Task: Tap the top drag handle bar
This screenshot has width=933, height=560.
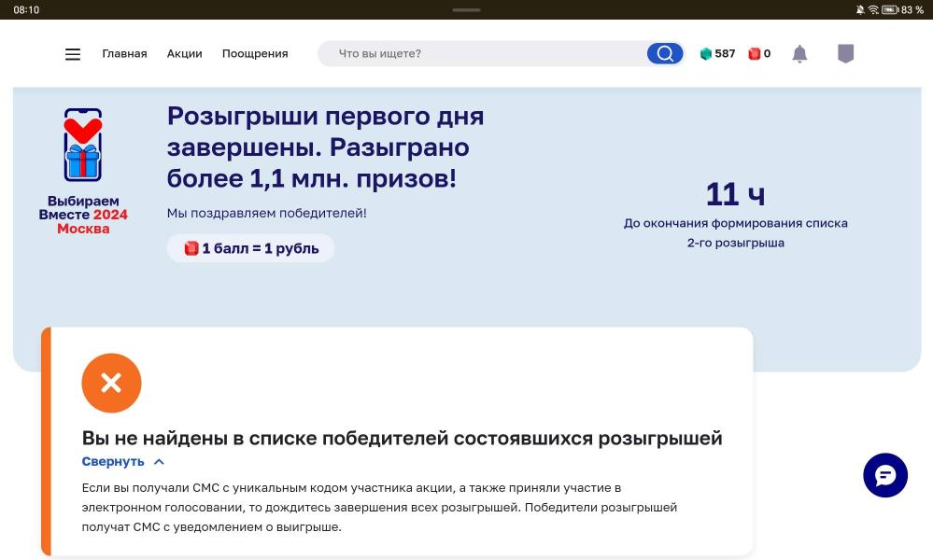Action: 466,9
